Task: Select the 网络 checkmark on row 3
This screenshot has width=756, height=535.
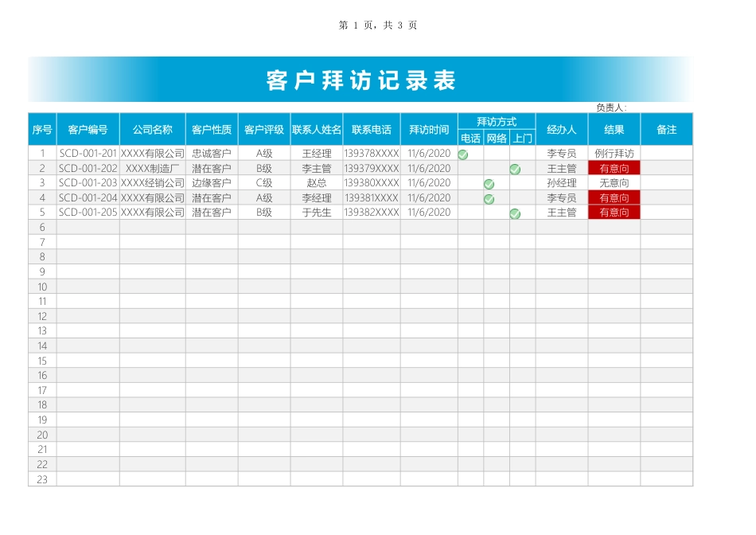Action: click(x=489, y=182)
